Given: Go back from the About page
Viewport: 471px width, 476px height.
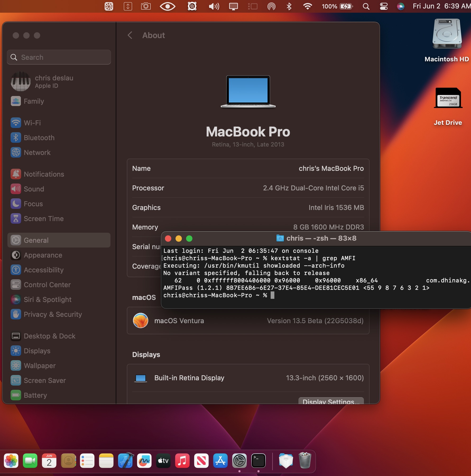Looking at the screenshot, I should tap(130, 35).
